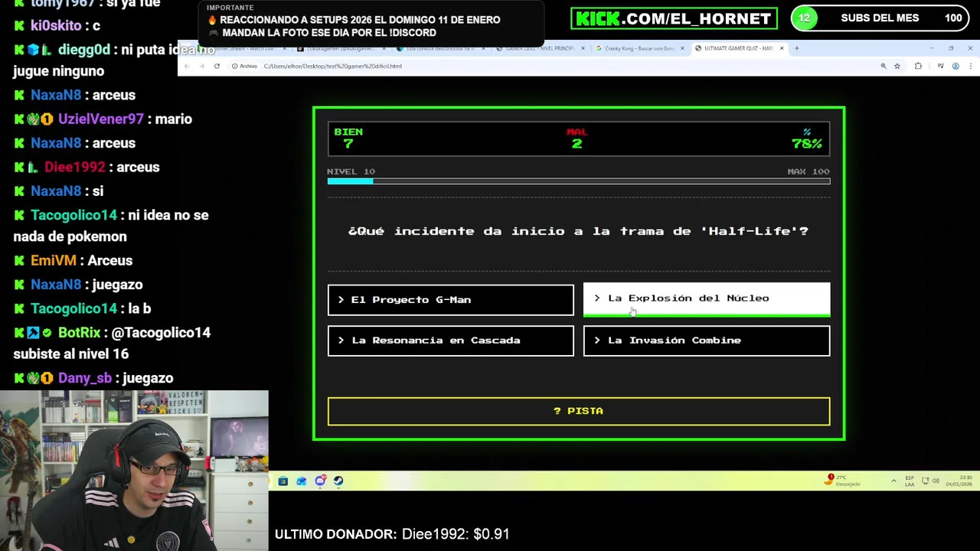Screen dimensions: 980x551
Task: Expand the system tray hidden icons chevron
Action: coord(893,481)
